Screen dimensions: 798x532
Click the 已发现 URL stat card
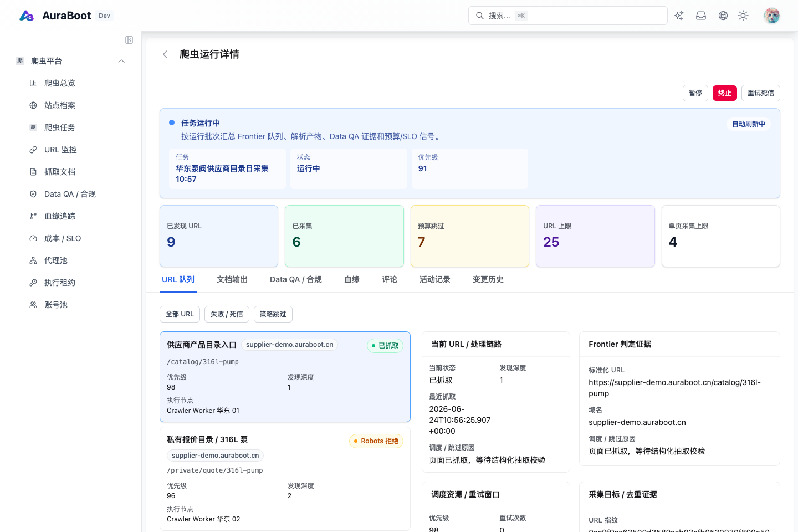coord(219,236)
